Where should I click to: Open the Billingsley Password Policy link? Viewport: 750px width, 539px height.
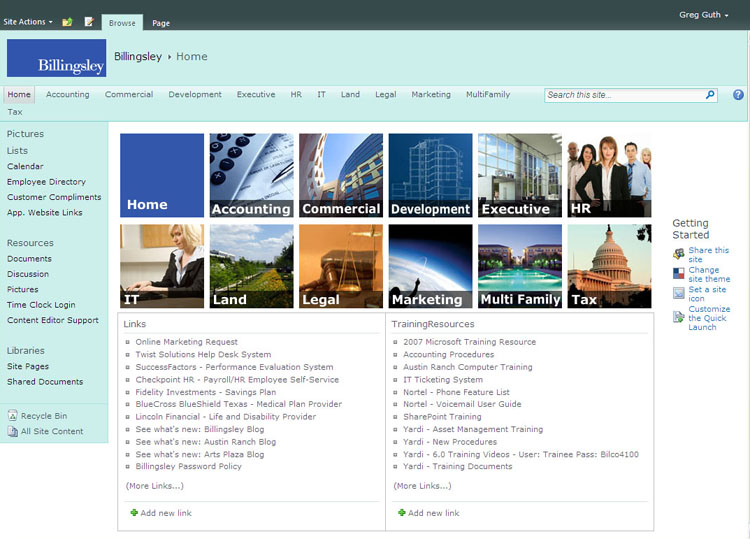point(188,466)
